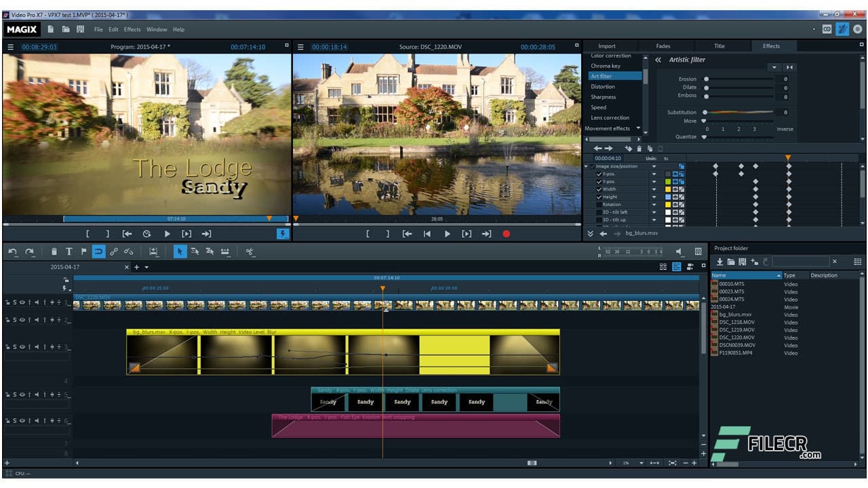Viewport: 868px width, 488px height.
Task: Select DSC_1220.MOV in the Project folder
Action: (x=736, y=338)
